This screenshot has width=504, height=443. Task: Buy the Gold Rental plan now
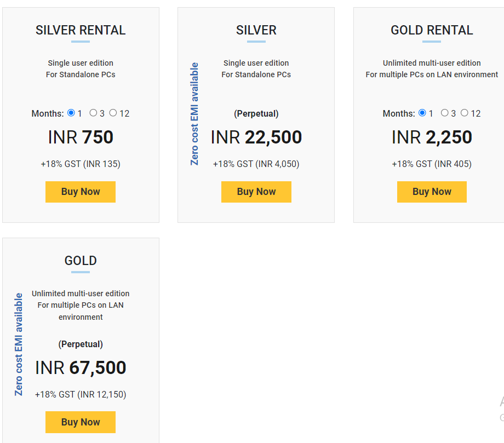click(x=432, y=192)
